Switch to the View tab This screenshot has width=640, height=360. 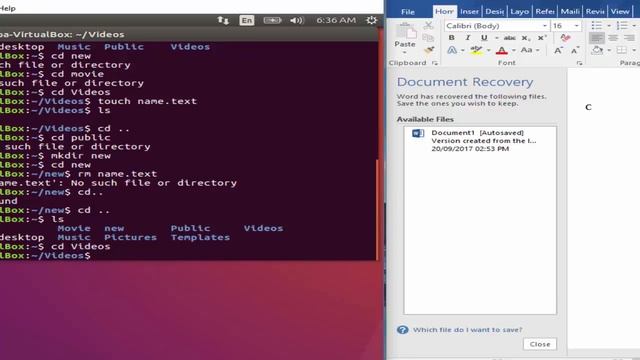[x=620, y=11]
